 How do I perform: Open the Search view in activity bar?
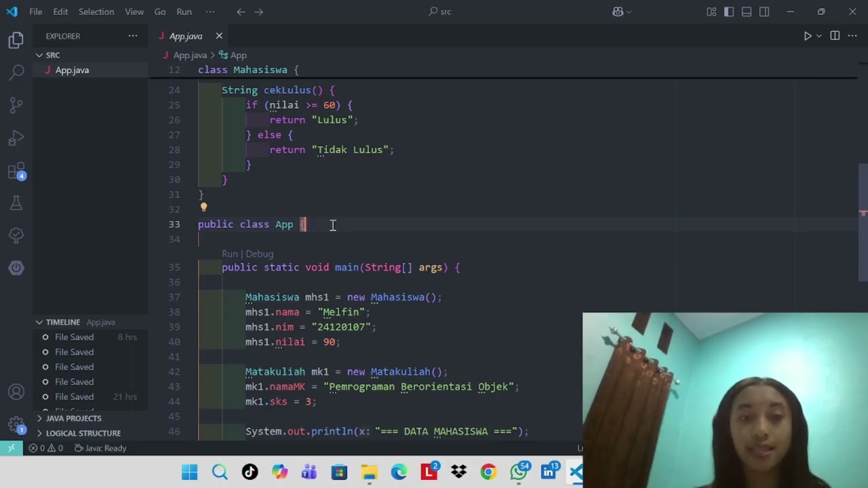pos(16,73)
